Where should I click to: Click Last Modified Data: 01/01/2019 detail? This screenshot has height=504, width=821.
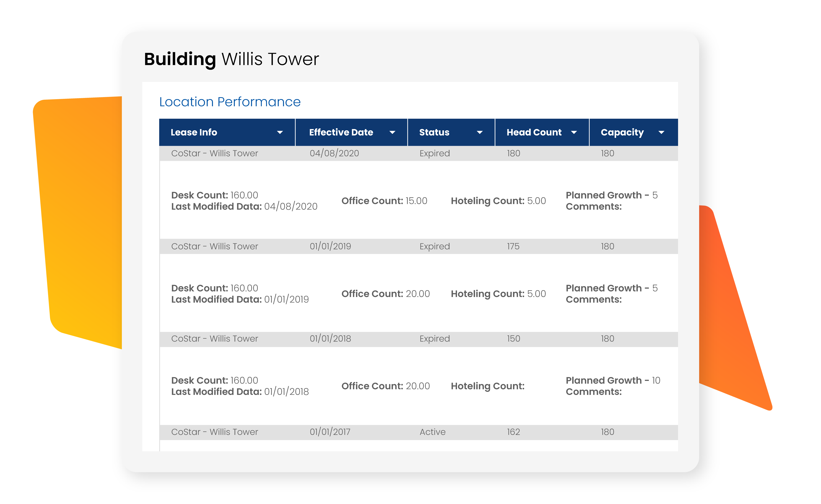pos(240,300)
